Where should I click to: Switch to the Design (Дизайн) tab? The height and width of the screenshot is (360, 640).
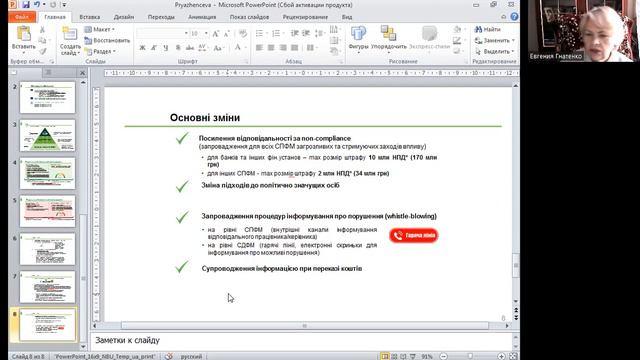(x=124, y=17)
